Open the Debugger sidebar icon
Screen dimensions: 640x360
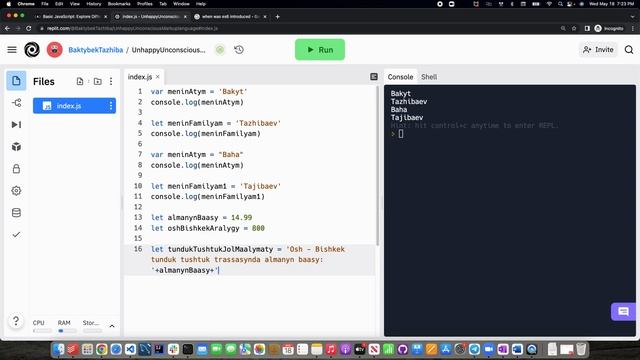pyautogui.click(x=16, y=125)
